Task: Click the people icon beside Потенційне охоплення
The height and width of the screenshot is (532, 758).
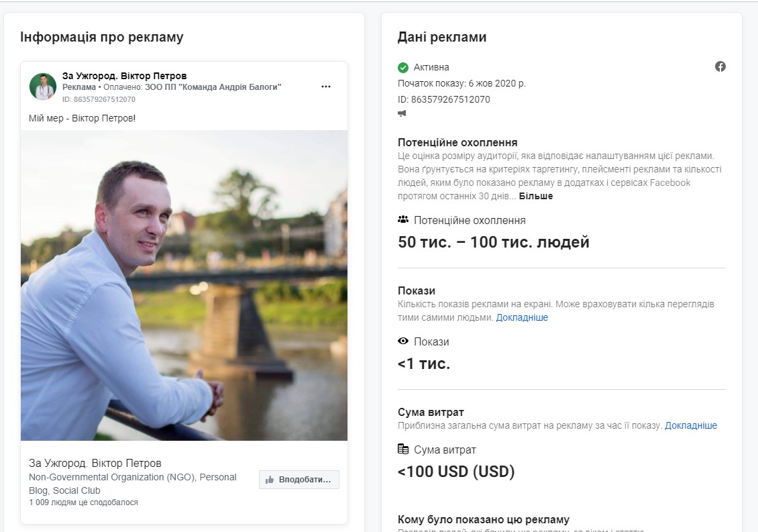Action: 402,219
